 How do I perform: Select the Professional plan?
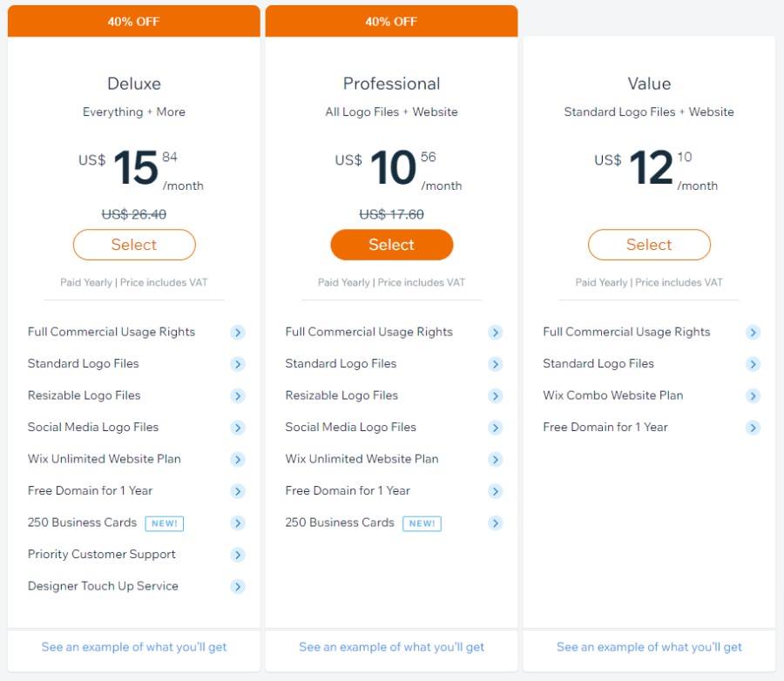[x=391, y=245]
